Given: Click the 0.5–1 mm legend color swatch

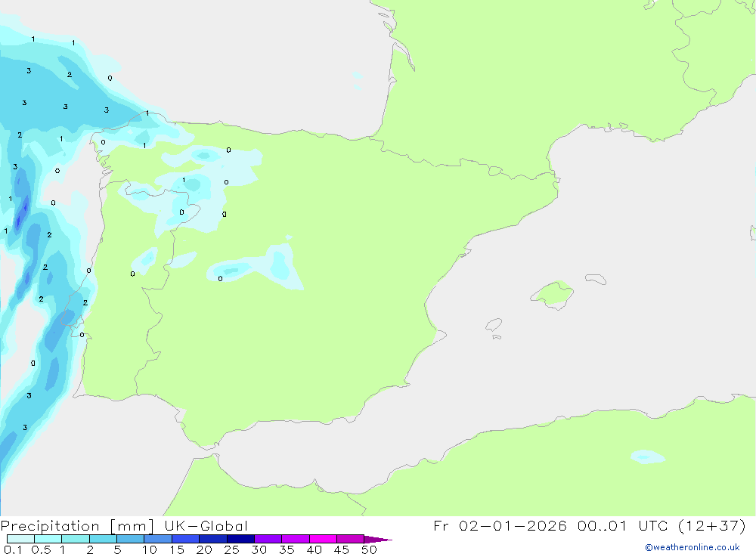Looking at the screenshot, I should point(48,539).
